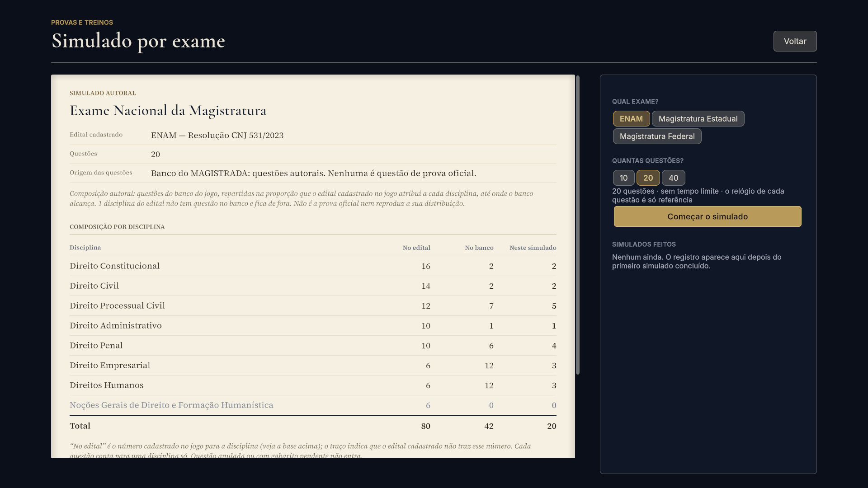Screen dimensions: 868x488
Task: Choose Magistratura Federal exam
Action: point(657,136)
